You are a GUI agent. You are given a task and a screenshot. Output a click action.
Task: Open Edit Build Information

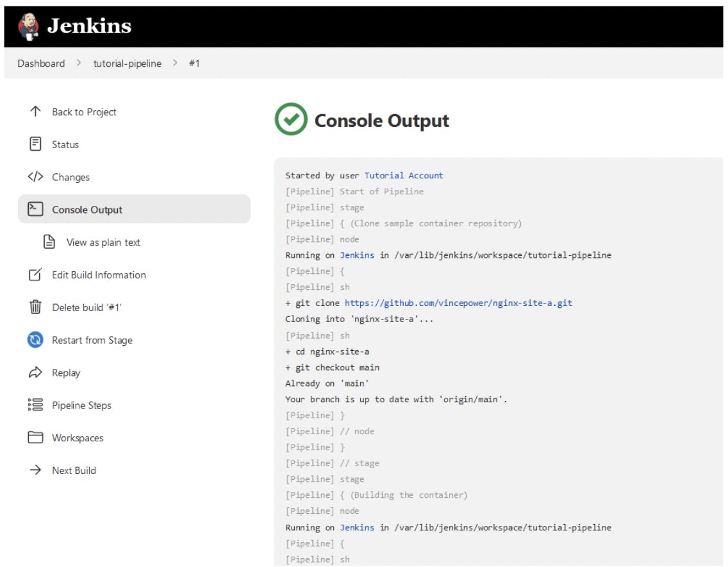99,275
